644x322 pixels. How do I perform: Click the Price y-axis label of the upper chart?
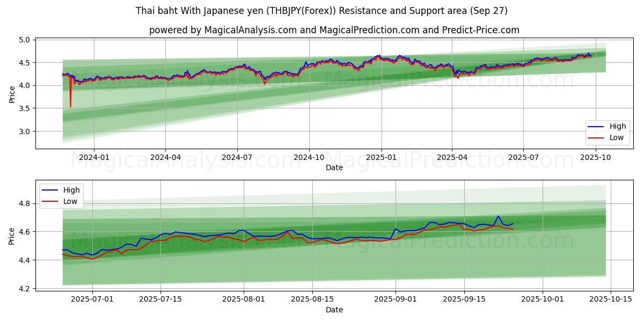click(x=12, y=94)
